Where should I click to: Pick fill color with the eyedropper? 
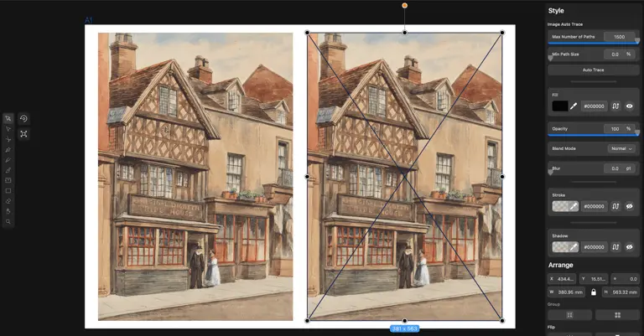tap(574, 106)
